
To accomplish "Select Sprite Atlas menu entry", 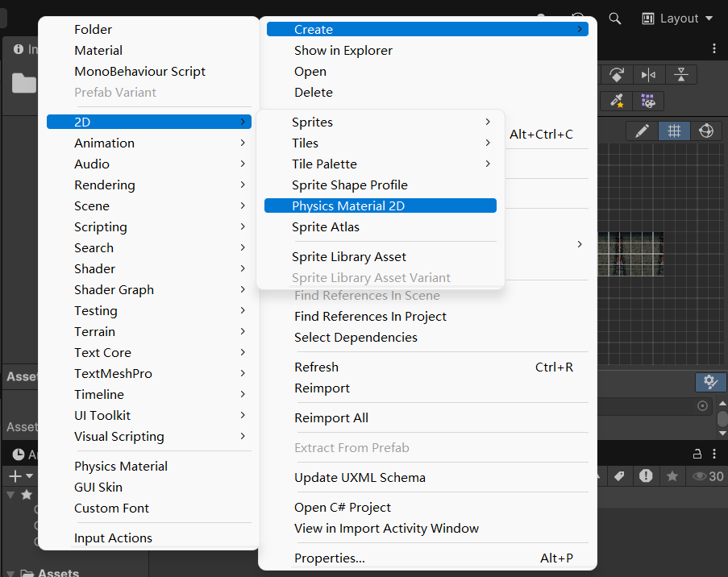I will click(381, 227).
